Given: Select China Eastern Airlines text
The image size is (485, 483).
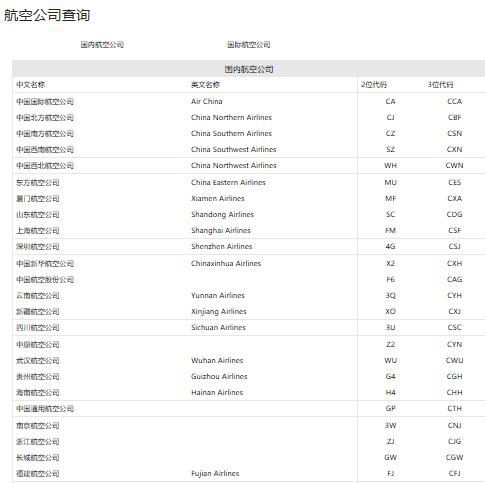Looking at the screenshot, I should (228, 182).
